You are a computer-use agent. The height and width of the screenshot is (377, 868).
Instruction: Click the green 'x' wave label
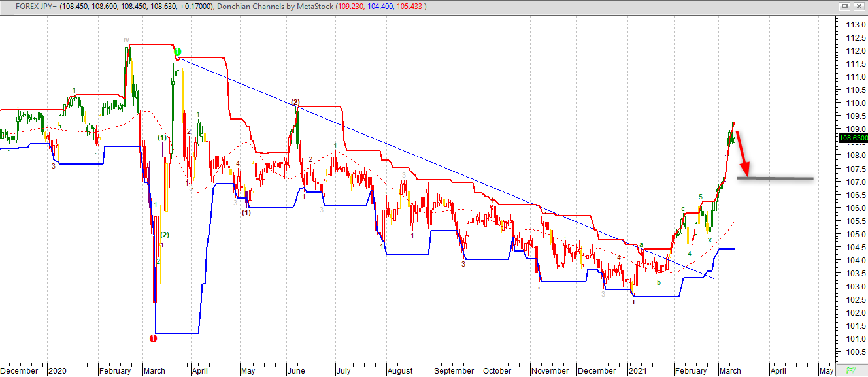(709, 240)
